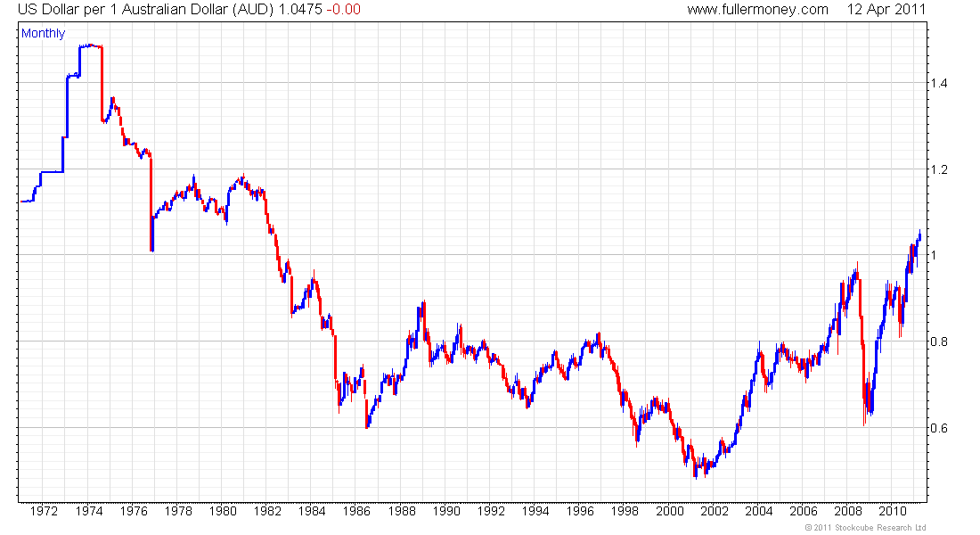Viewport: 980px width, 535px height.
Task: Click the 2008 year label
Action: [x=848, y=511]
